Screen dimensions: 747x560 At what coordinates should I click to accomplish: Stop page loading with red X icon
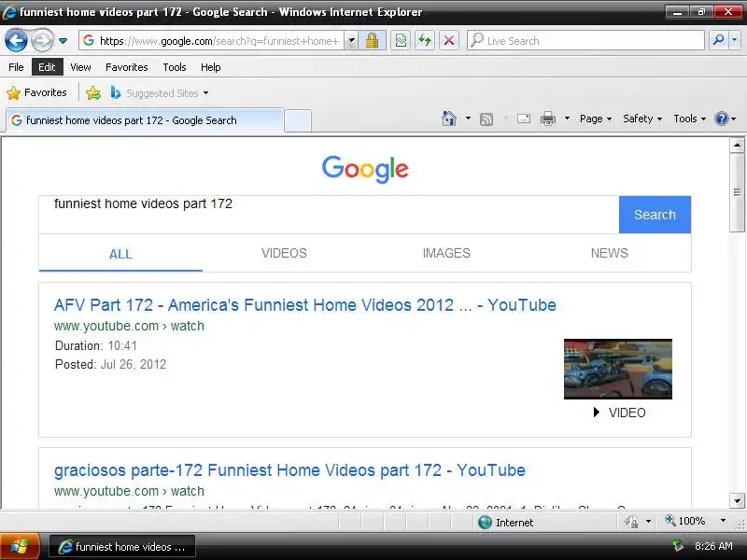(x=449, y=41)
